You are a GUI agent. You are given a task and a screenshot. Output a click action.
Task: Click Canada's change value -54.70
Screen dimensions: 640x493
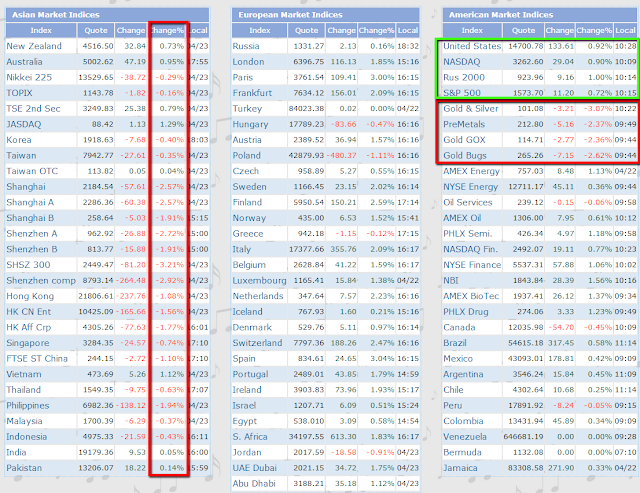click(x=561, y=327)
